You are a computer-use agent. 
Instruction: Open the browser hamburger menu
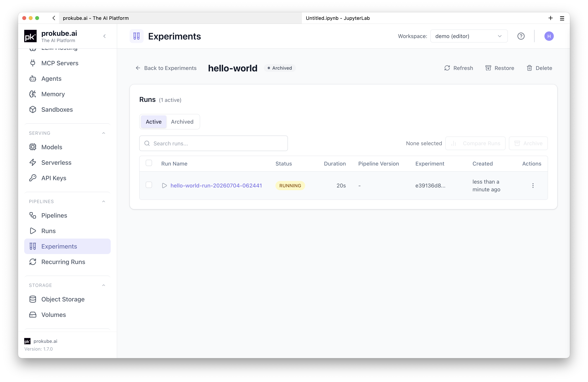[x=562, y=18]
